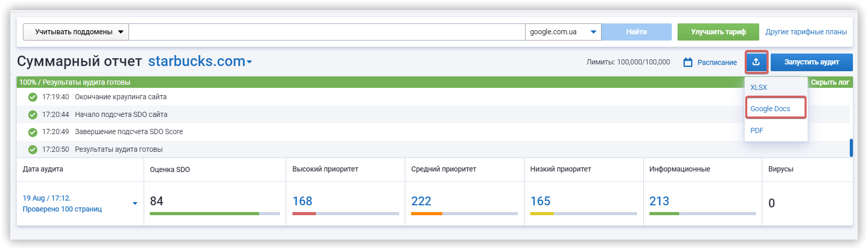Click Запустить аудит button
The height and width of the screenshot is (250, 868).
click(811, 62)
